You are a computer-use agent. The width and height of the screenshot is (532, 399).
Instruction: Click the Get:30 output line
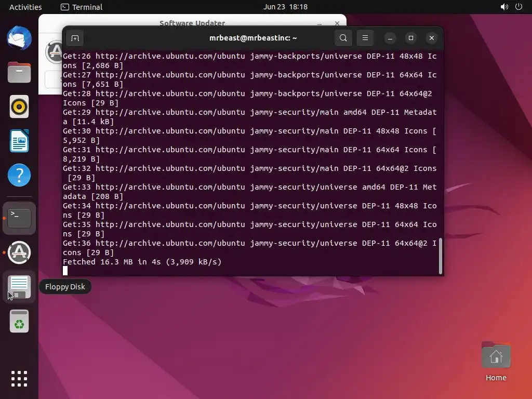[x=250, y=136]
